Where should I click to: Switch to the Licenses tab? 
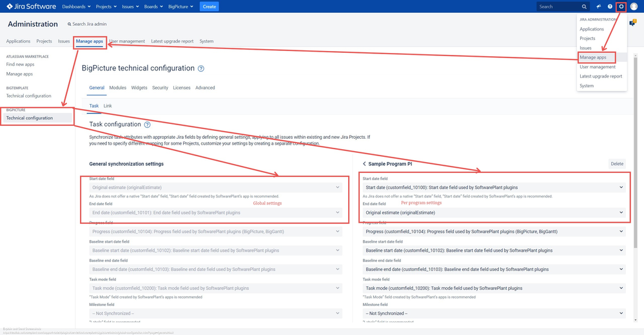pos(182,88)
